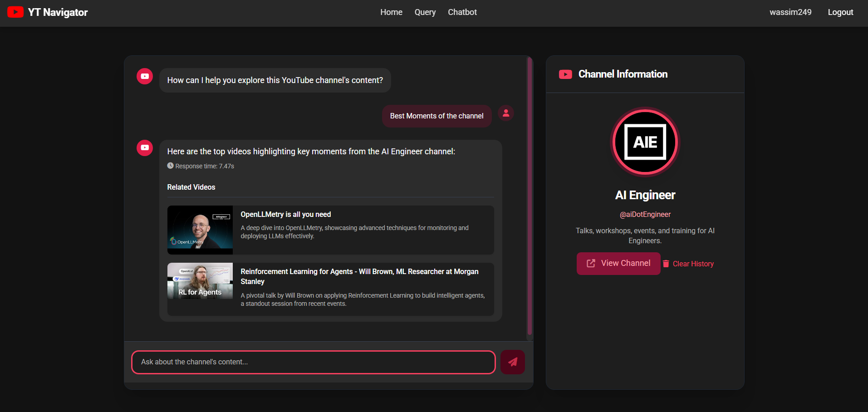868x412 pixels.
Task: Click the response time clock icon
Action: (x=171, y=166)
